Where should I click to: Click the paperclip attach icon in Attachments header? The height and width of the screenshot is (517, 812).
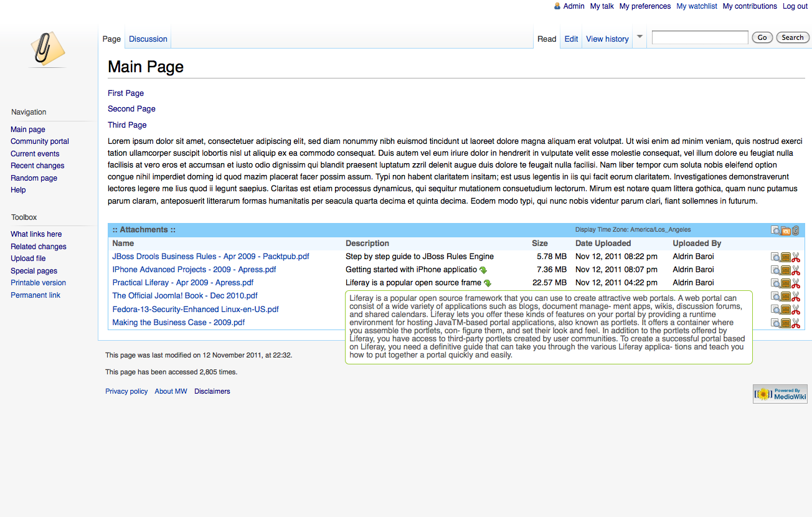pos(796,230)
